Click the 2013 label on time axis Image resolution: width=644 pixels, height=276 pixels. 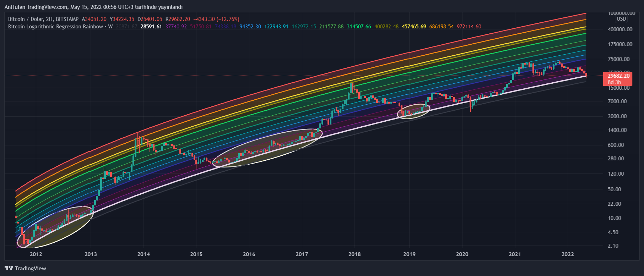(x=91, y=254)
